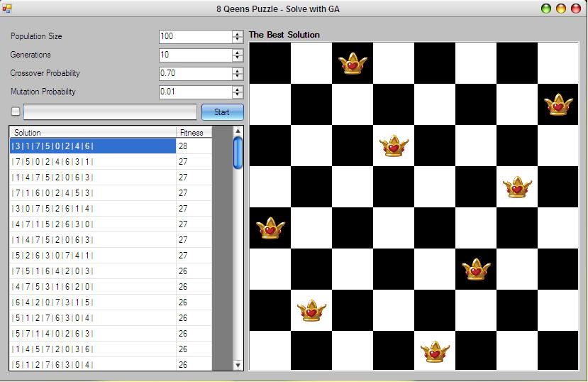Click the queen in the second board row
The width and height of the screenshot is (588, 382).
[x=558, y=104]
